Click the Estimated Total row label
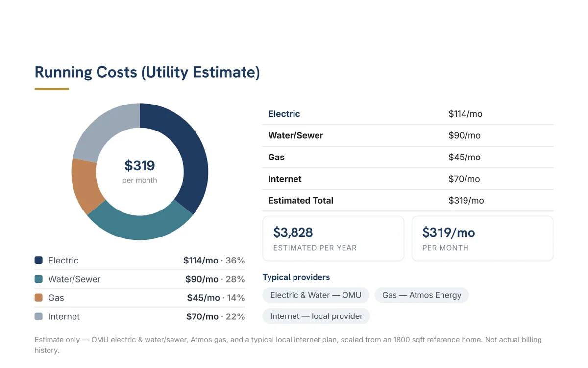 [x=301, y=200]
